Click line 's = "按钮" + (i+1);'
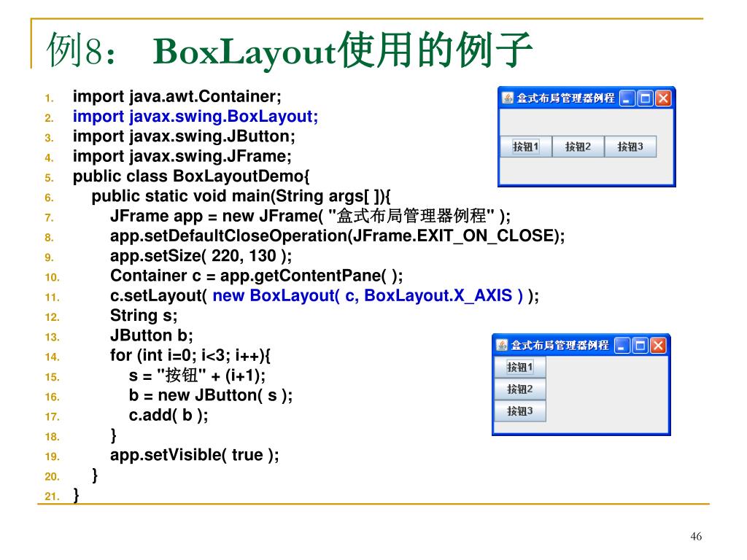 (197, 376)
